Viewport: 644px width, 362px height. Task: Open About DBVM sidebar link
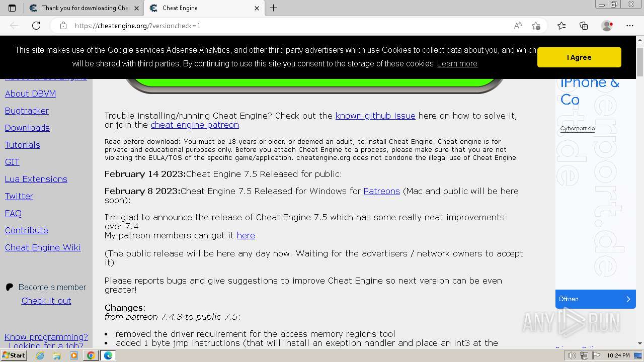coord(30,94)
